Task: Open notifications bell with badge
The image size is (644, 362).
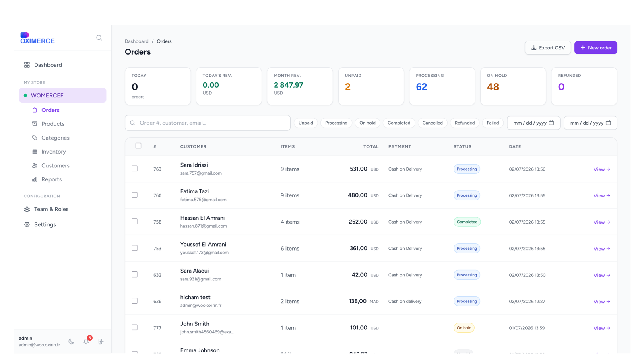Action: [86, 341]
